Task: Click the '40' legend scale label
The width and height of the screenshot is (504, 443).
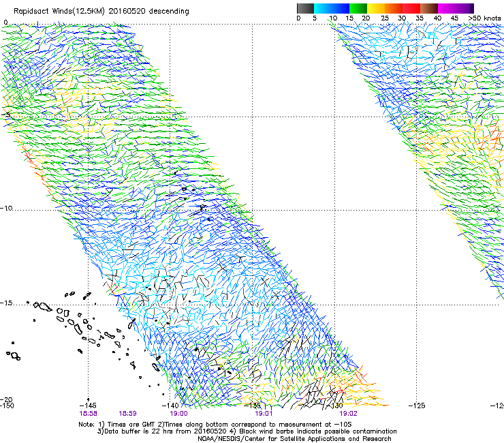Action: click(x=437, y=18)
